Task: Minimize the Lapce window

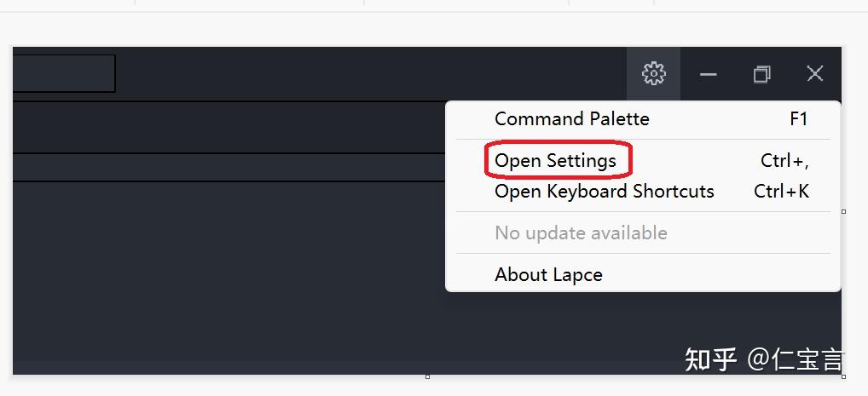Action: 708,74
